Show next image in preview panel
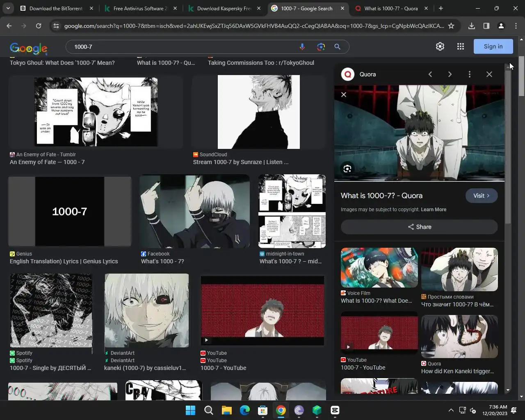 click(x=450, y=74)
